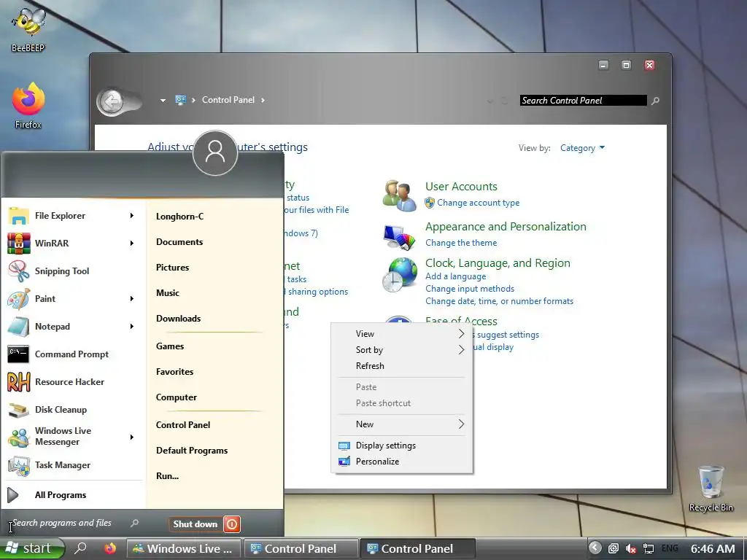The width and height of the screenshot is (747, 560).
Task: Click the network icon in system tray
Action: click(649, 548)
